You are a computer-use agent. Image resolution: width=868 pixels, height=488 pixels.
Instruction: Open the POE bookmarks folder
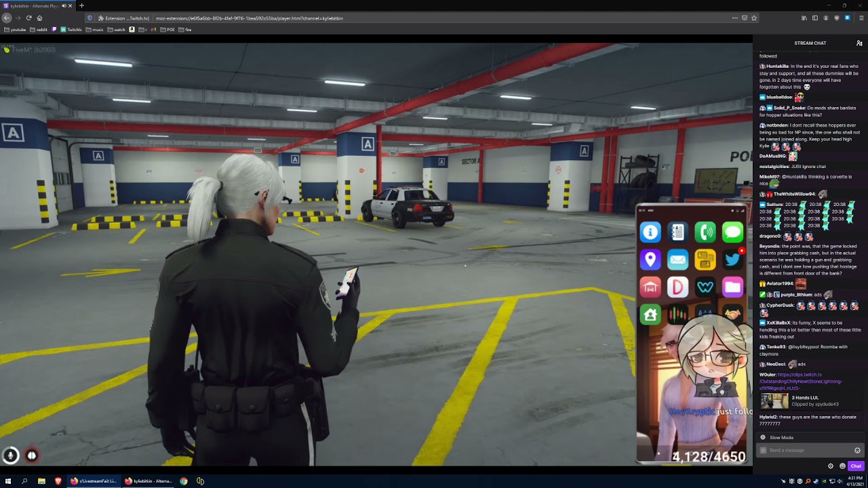168,30
